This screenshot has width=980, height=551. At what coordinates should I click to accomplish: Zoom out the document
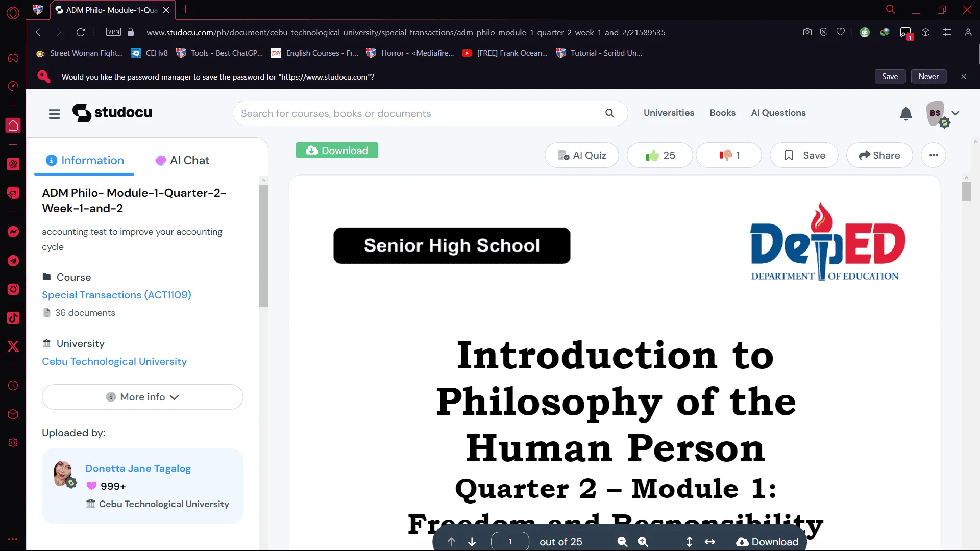(x=622, y=542)
